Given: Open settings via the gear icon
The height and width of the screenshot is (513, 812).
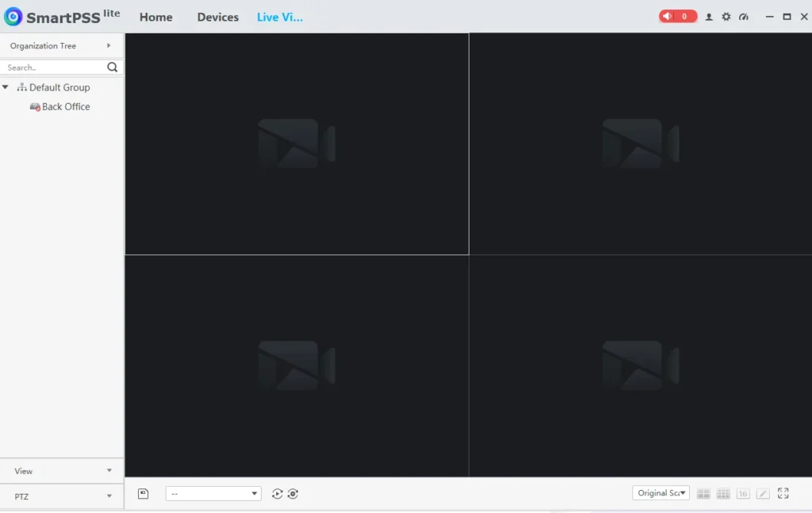Looking at the screenshot, I should (726, 17).
